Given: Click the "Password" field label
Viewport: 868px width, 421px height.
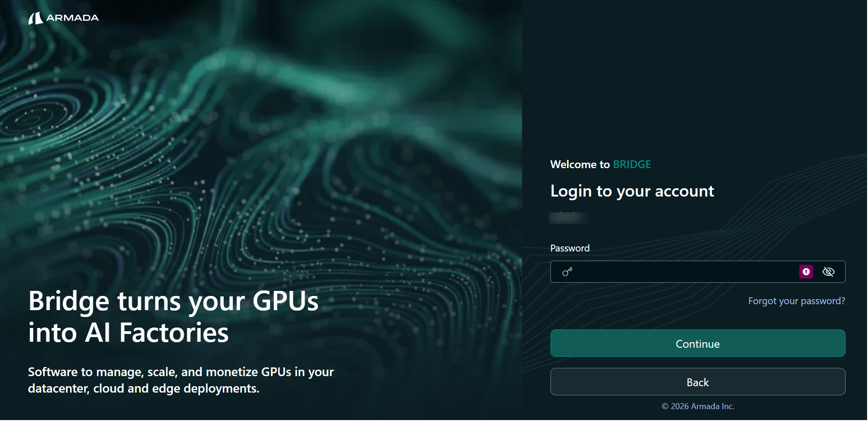Looking at the screenshot, I should pyautogui.click(x=570, y=248).
